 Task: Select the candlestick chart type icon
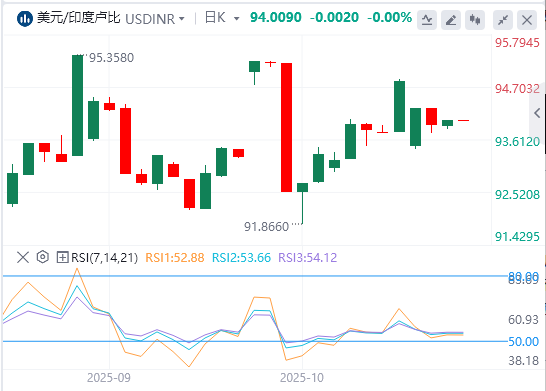[475, 20]
